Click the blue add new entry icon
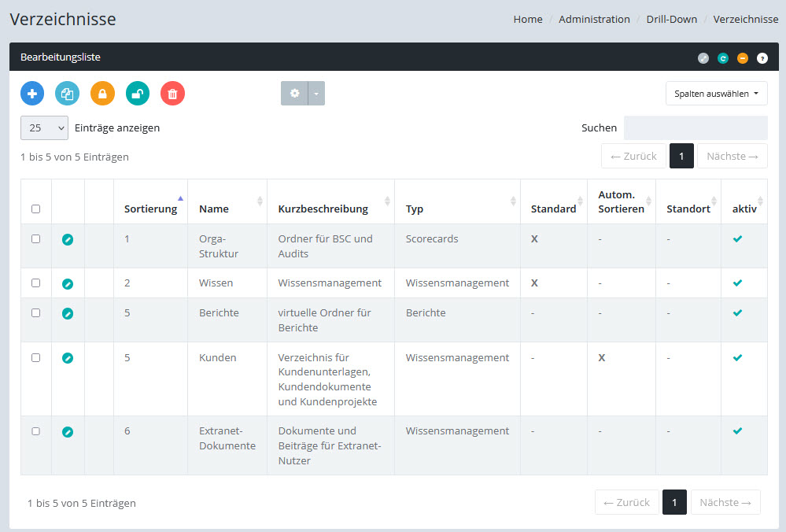The width and height of the screenshot is (786, 532). coord(32,94)
